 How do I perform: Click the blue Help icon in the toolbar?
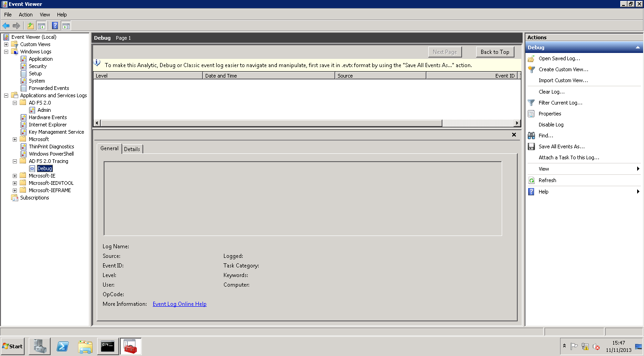55,26
